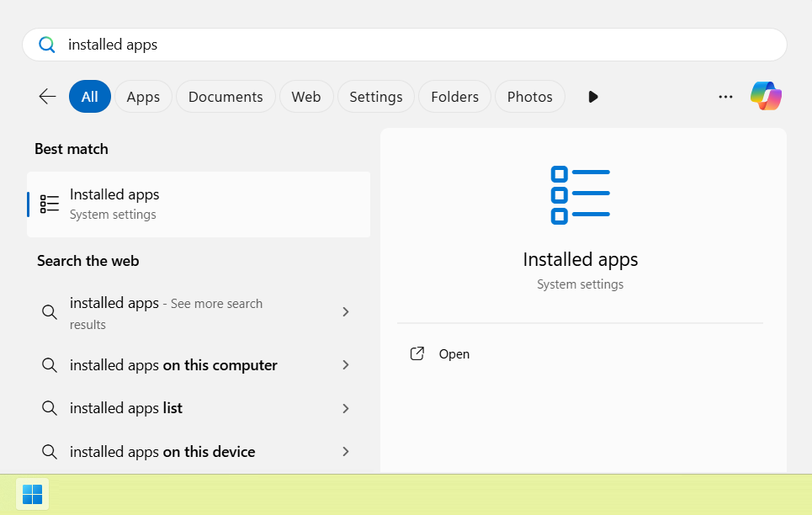The width and height of the screenshot is (812, 515).
Task: Open Copilot via the colorful icon
Action: (x=766, y=97)
